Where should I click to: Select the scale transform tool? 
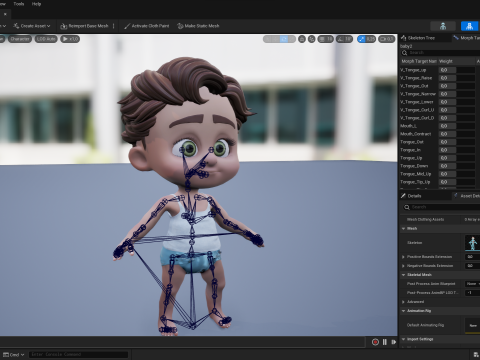(292, 39)
